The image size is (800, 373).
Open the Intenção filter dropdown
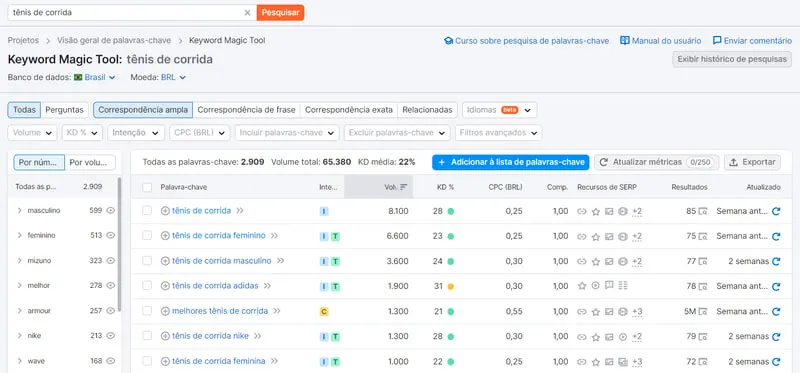click(136, 133)
